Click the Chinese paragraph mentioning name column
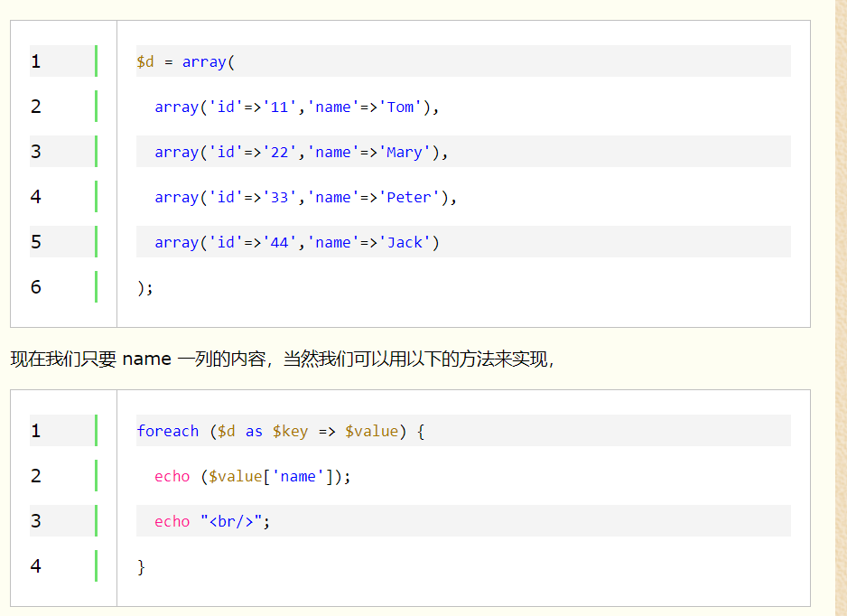 pos(283,359)
